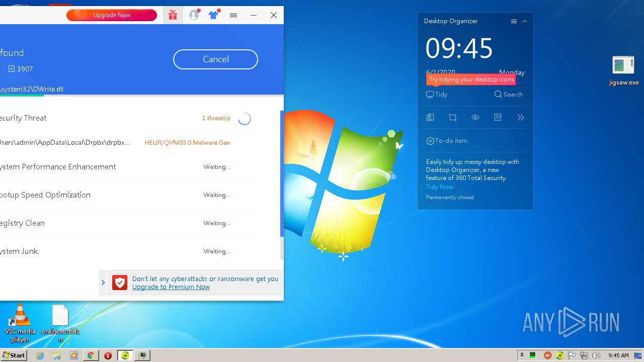Expand more tools with double chevron
This screenshot has height=362, width=644.
[x=521, y=117]
